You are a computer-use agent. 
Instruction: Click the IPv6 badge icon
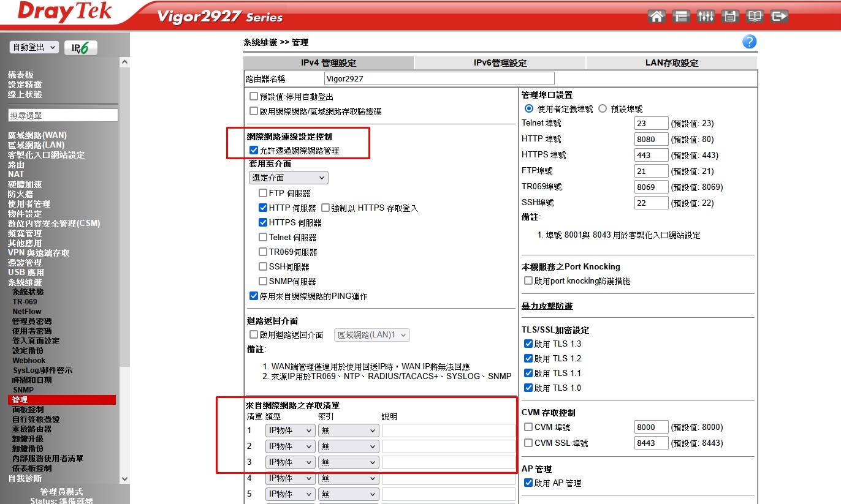[81, 48]
